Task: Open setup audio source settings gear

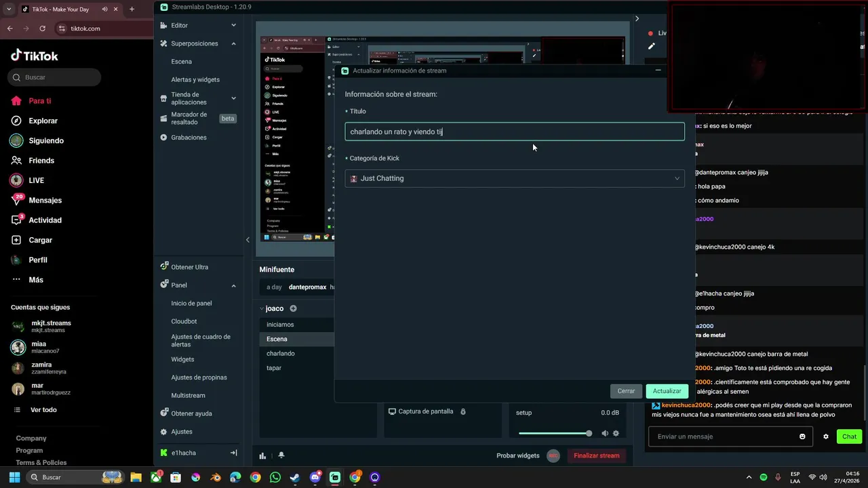Action: (616, 433)
